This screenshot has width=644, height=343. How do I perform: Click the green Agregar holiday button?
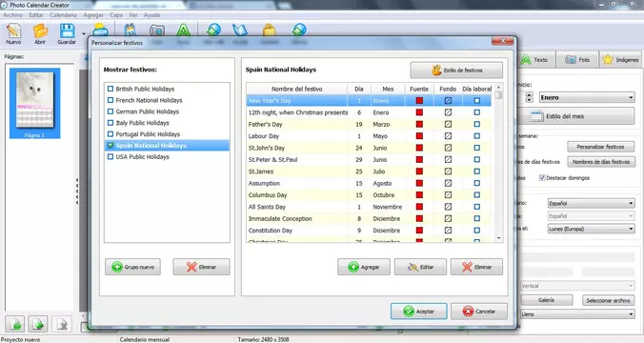point(364,267)
